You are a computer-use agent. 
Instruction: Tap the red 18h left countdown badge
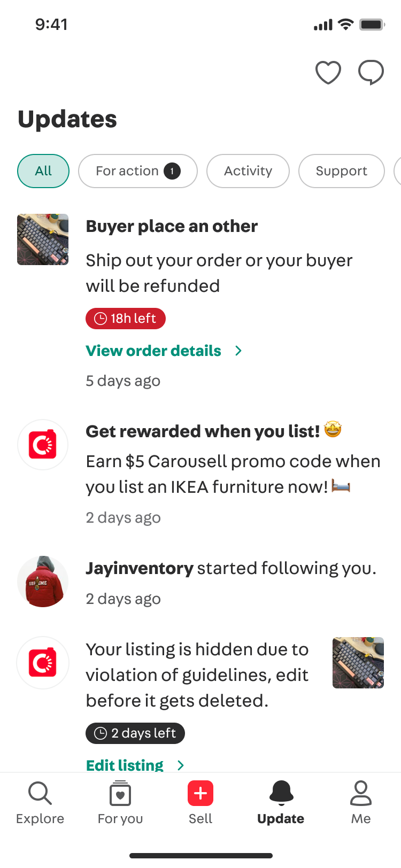126,318
